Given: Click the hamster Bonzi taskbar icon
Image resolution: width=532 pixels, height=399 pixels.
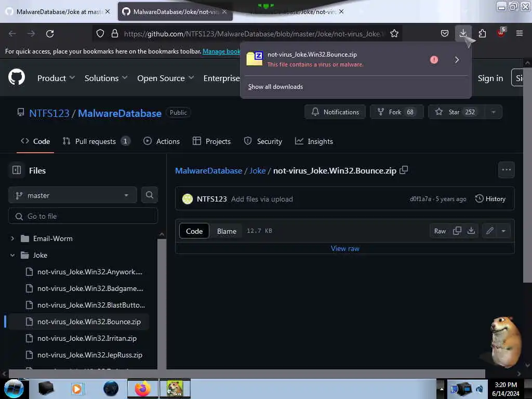Looking at the screenshot, I should coord(175,389).
